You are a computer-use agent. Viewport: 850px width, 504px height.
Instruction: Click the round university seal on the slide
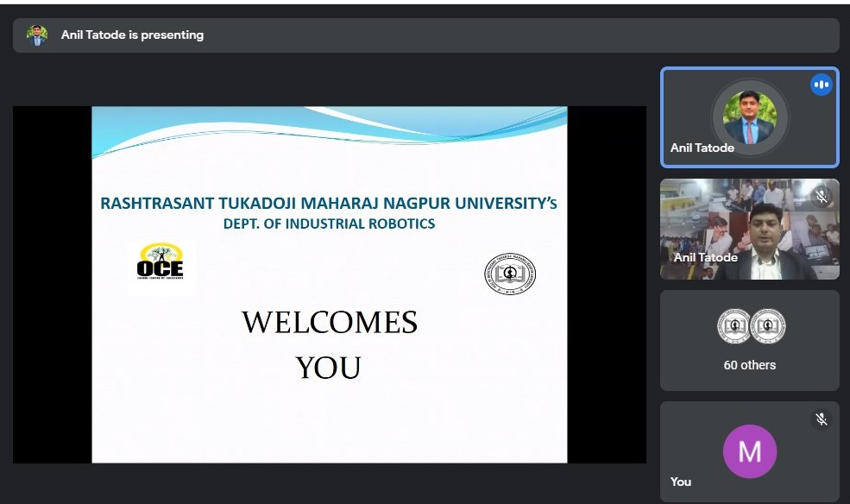(x=509, y=274)
